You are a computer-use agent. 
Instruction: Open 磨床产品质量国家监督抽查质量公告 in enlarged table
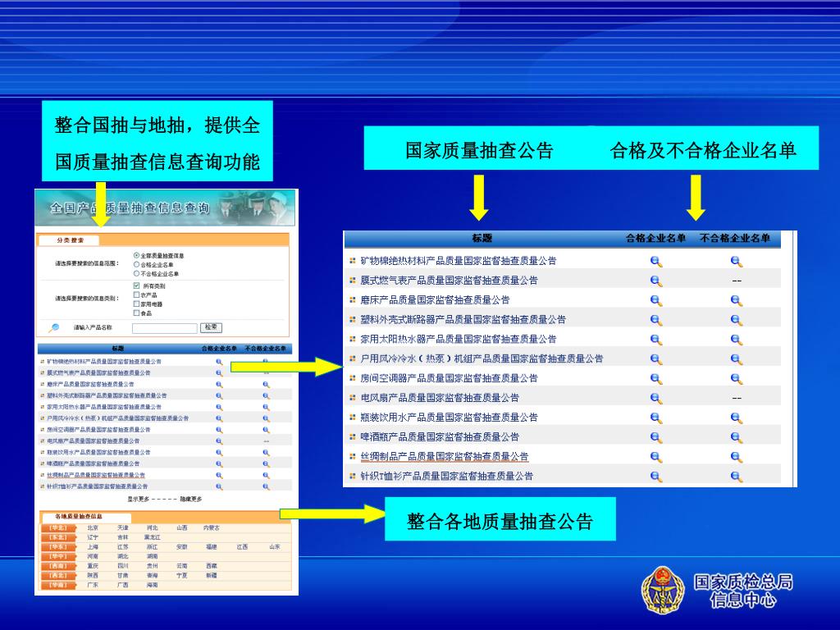click(x=435, y=300)
